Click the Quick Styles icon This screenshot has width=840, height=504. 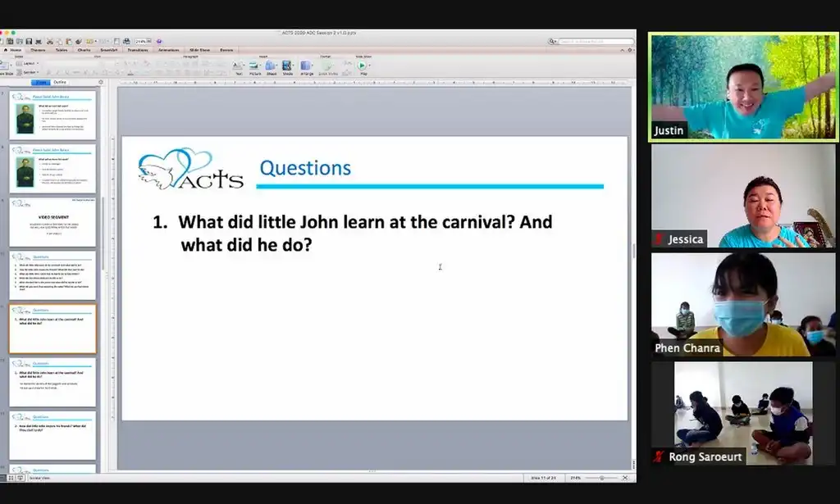326,66
